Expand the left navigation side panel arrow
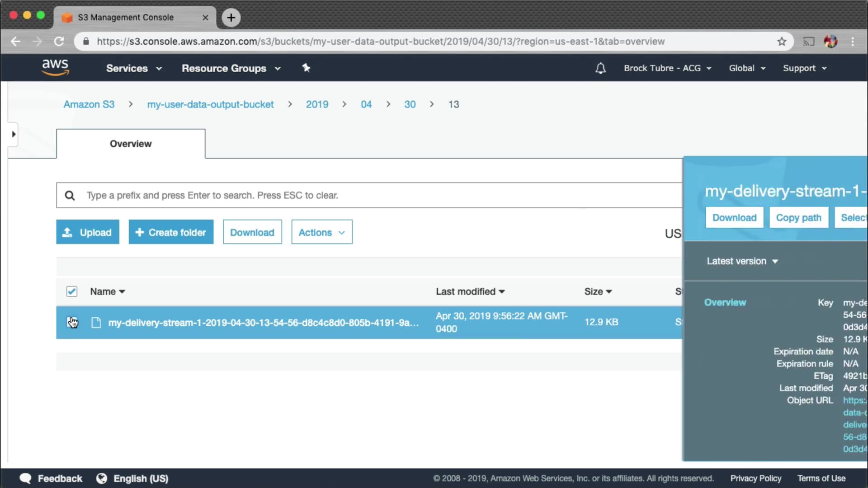Image resolution: width=868 pixels, height=488 pixels. 13,134
